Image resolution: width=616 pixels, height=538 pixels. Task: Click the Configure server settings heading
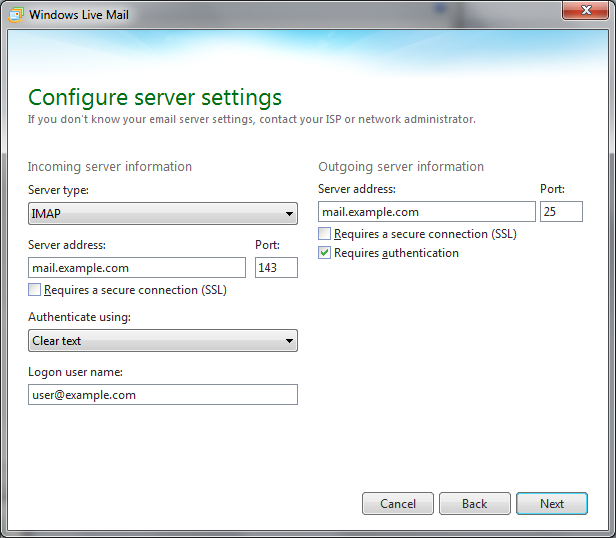click(x=155, y=97)
